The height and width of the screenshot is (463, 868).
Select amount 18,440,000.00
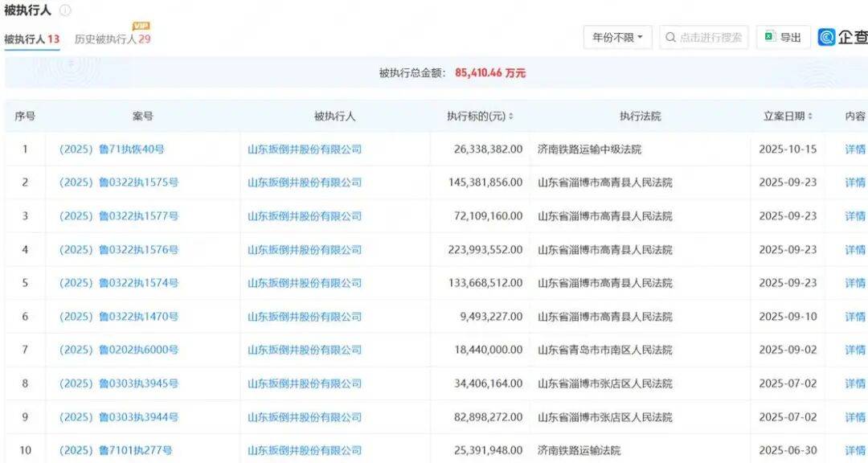[x=489, y=350]
